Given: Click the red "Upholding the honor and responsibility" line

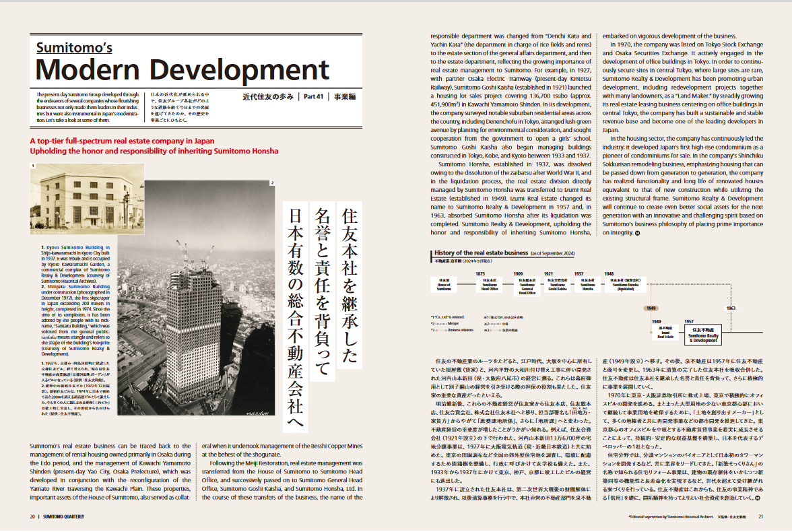Looking at the screenshot, I should [154, 151].
